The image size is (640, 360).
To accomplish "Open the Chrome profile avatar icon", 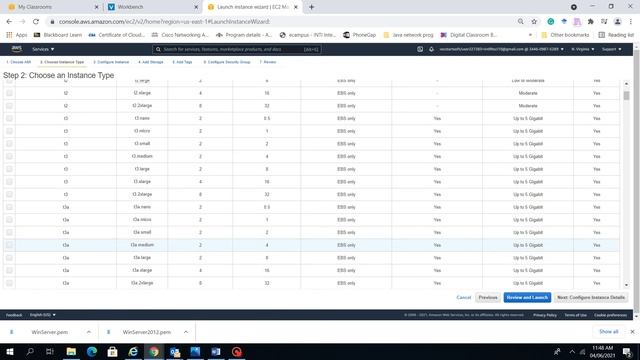I will [x=618, y=22].
